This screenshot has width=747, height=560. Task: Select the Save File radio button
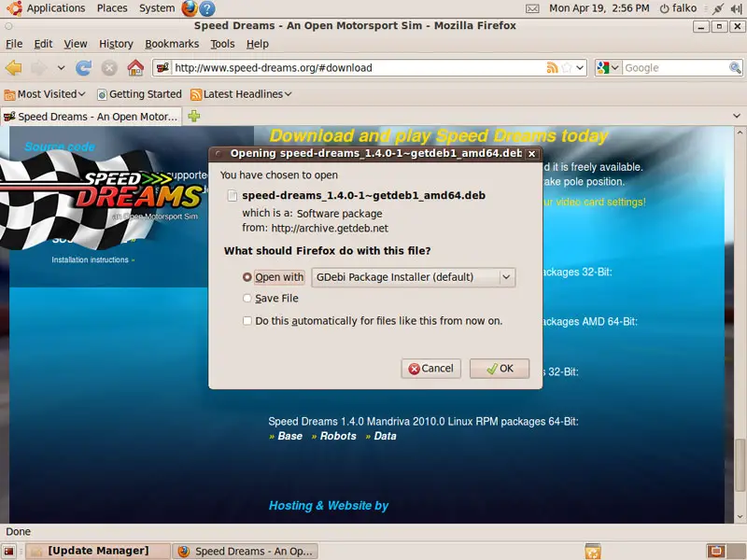coord(247,298)
